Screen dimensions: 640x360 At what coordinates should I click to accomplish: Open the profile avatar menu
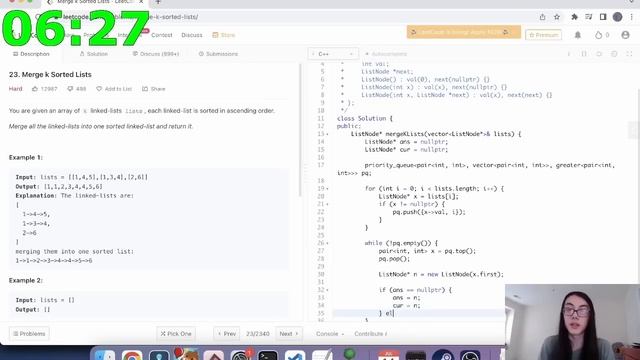[625, 35]
